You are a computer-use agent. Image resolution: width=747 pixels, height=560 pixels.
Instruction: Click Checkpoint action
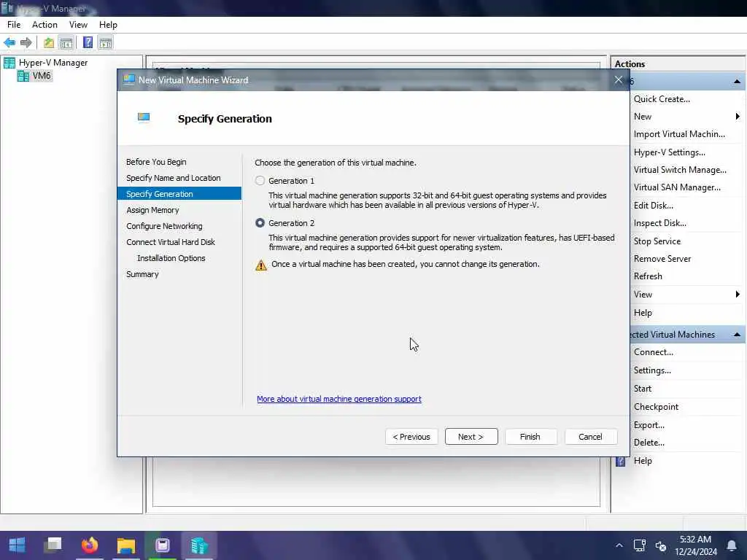656,407
